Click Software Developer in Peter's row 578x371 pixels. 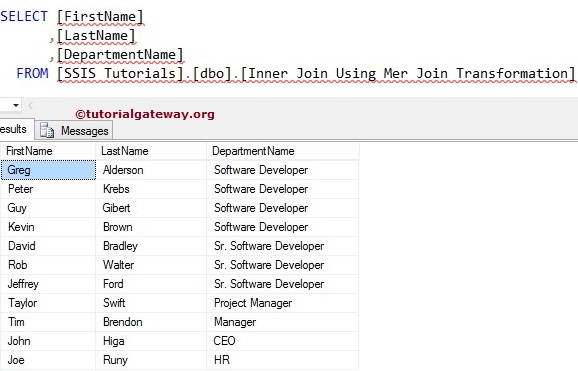tap(282, 189)
